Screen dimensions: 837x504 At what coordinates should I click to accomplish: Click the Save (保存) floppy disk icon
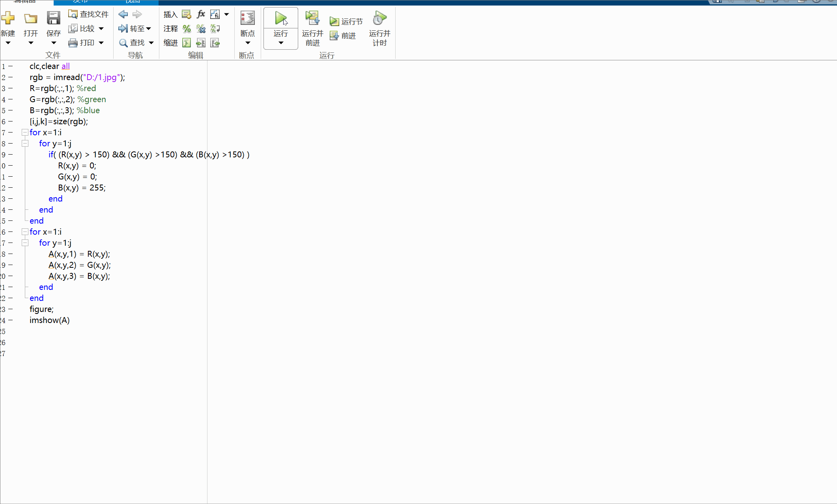pos(53,18)
